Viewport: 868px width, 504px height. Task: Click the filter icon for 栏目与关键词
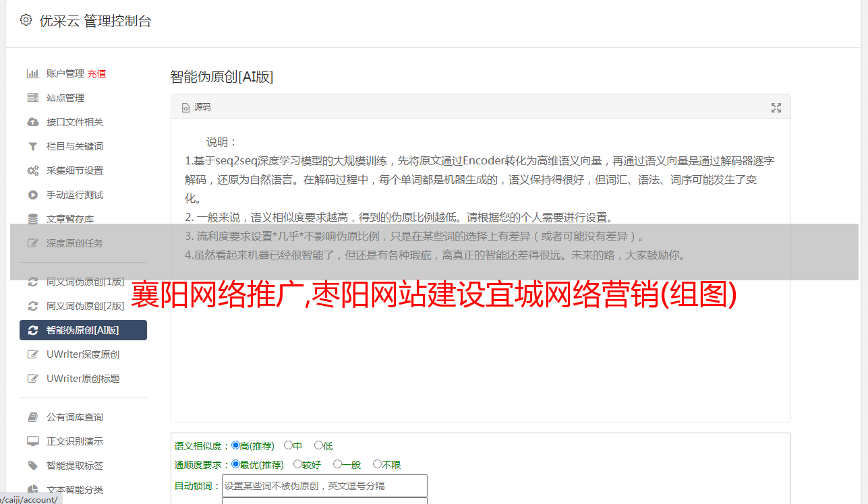32,146
